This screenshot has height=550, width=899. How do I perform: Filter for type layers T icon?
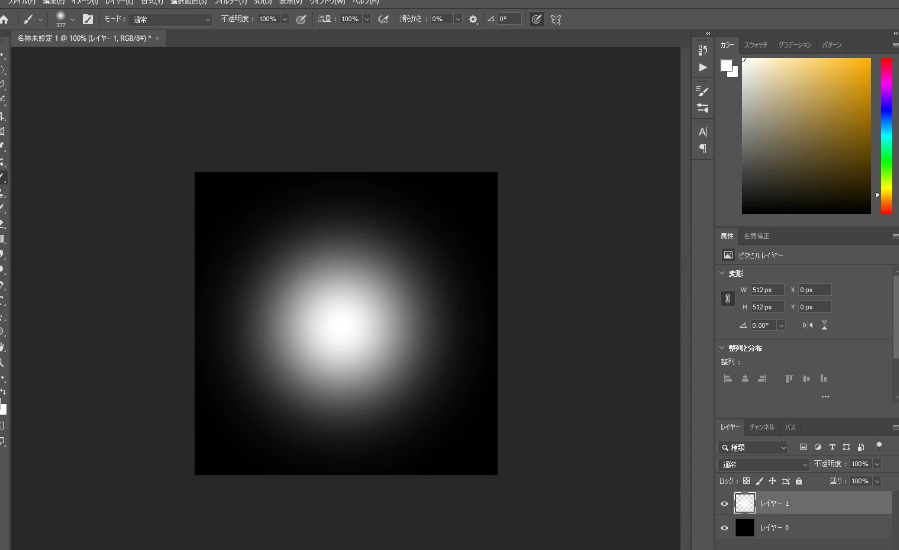[832, 447]
